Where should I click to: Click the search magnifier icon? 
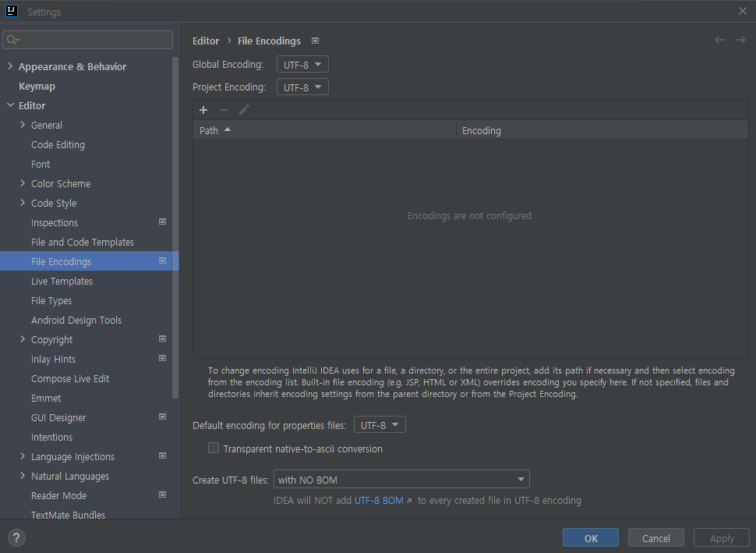point(12,40)
